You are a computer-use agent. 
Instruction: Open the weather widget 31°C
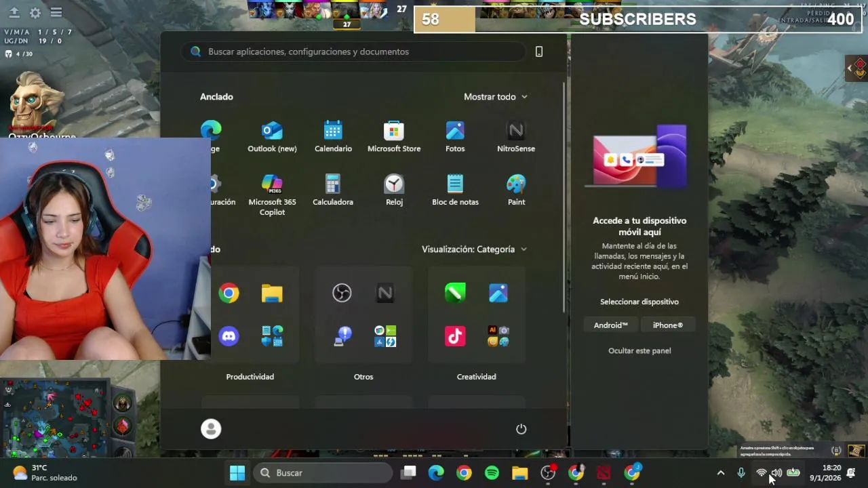[45, 473]
